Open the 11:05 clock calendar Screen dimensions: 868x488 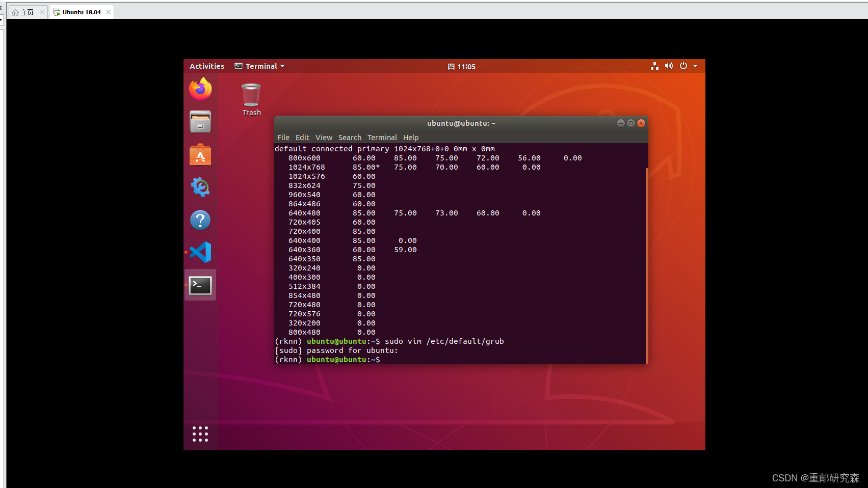tap(462, 67)
